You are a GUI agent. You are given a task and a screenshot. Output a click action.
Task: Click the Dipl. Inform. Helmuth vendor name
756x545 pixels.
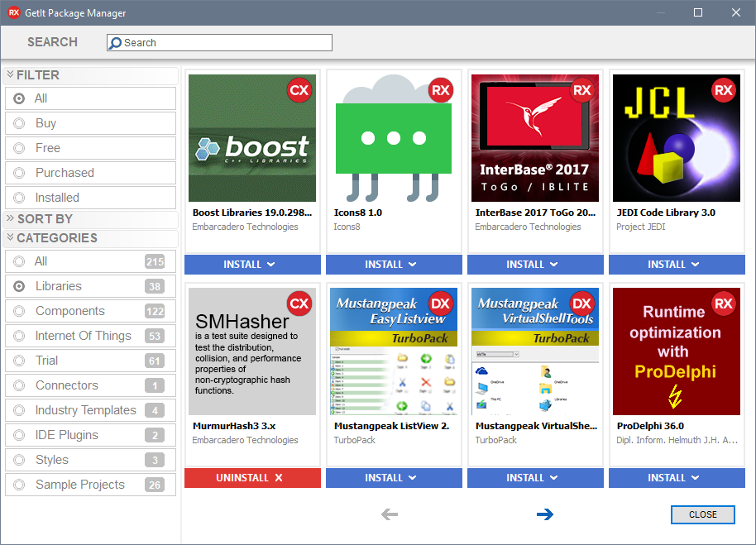[677, 441]
